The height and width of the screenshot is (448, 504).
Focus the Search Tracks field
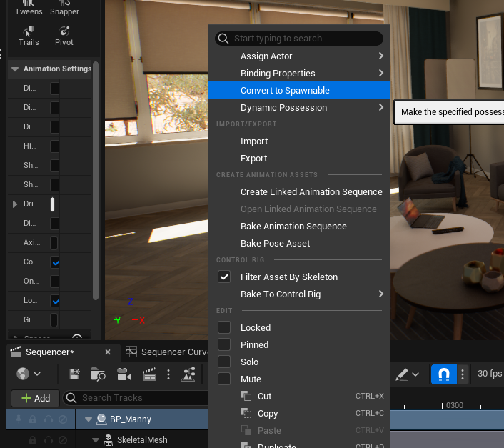click(136, 398)
